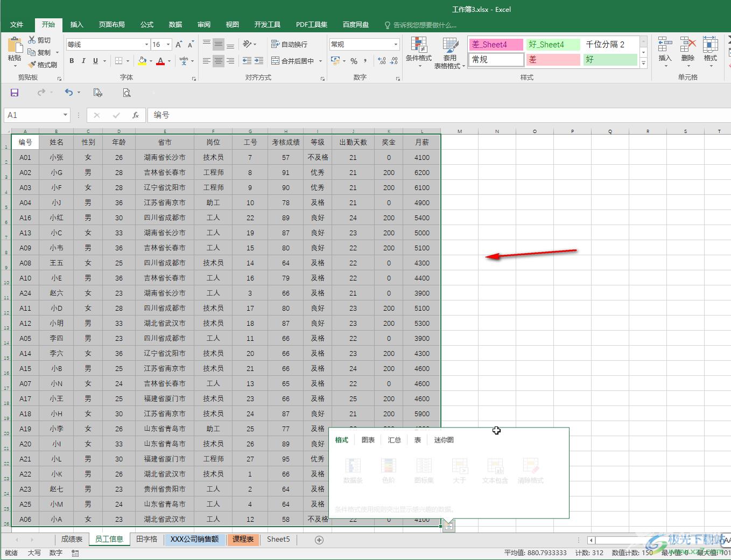Save workbook from quick access toolbar
Screen dimensions: 731x560
pyautogui.click(x=15, y=93)
